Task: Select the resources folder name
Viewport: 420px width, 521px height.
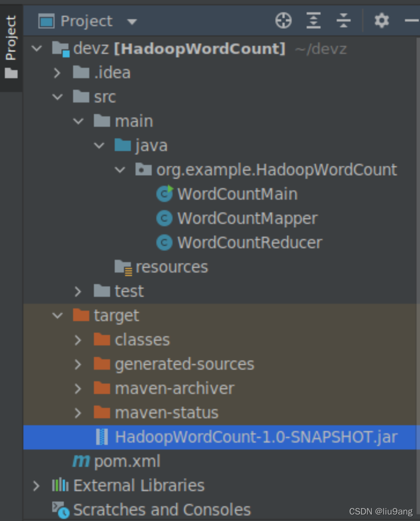Action: tap(172, 267)
